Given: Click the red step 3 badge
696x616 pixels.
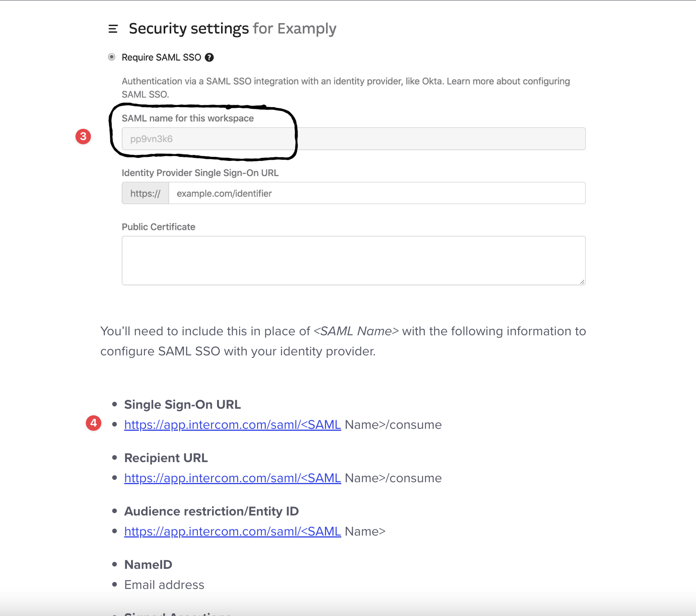Looking at the screenshot, I should [x=83, y=137].
